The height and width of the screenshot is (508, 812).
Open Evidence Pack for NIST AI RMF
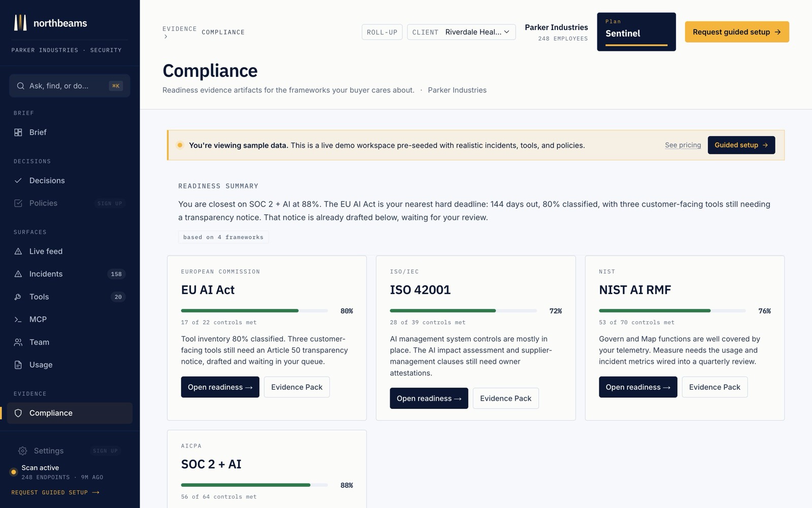[x=715, y=387]
